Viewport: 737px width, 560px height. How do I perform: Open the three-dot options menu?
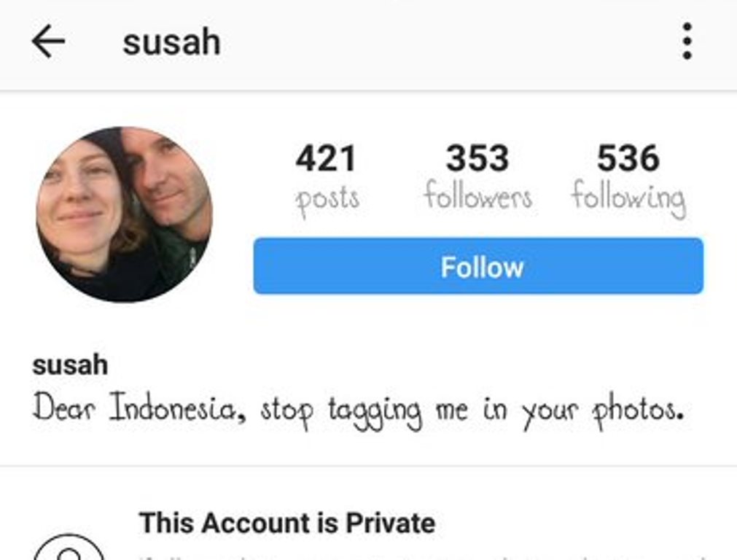pyautogui.click(x=687, y=42)
